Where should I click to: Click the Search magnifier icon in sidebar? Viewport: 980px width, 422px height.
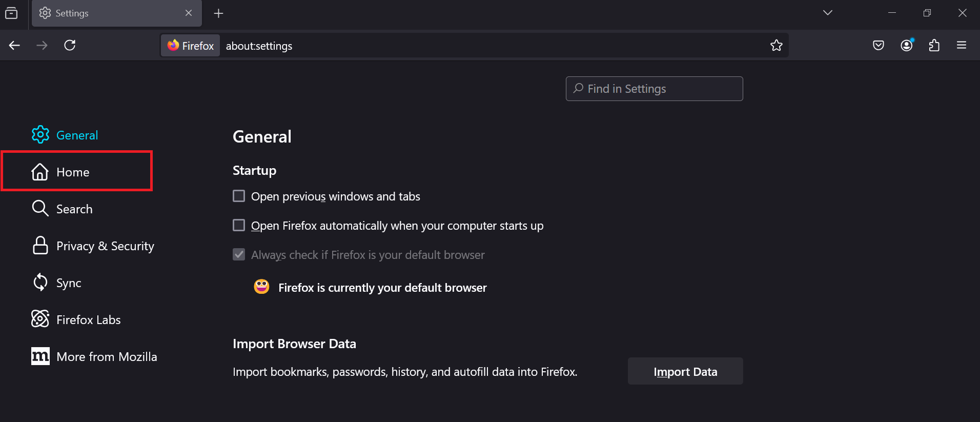click(x=40, y=209)
